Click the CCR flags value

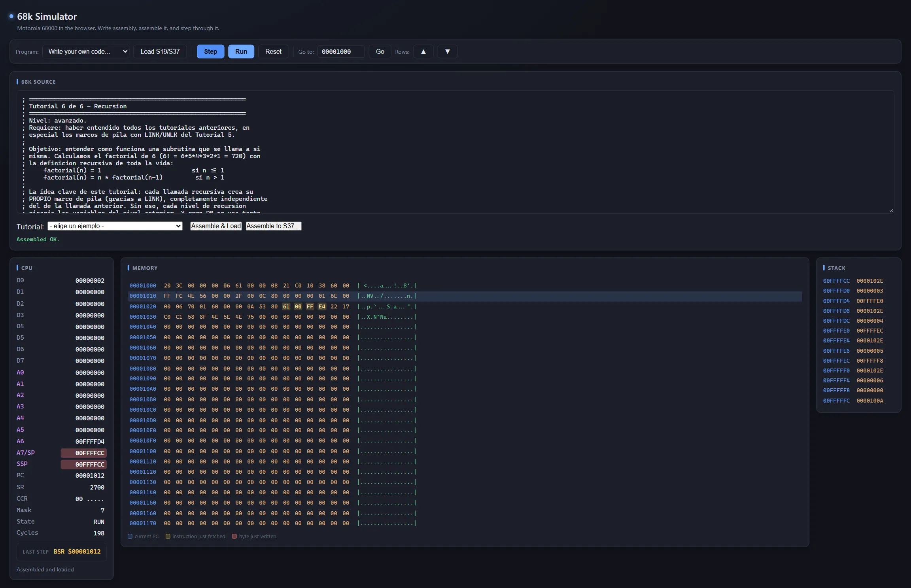pos(90,499)
